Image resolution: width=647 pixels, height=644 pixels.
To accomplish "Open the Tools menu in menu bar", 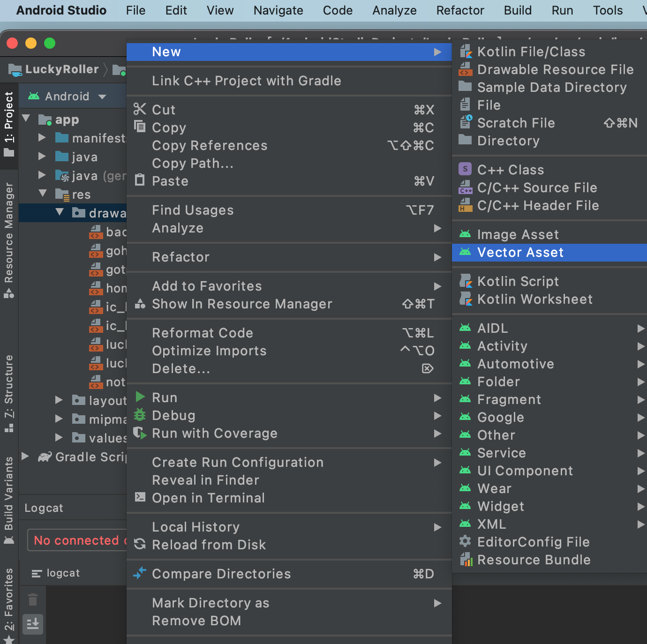I will pyautogui.click(x=608, y=10).
